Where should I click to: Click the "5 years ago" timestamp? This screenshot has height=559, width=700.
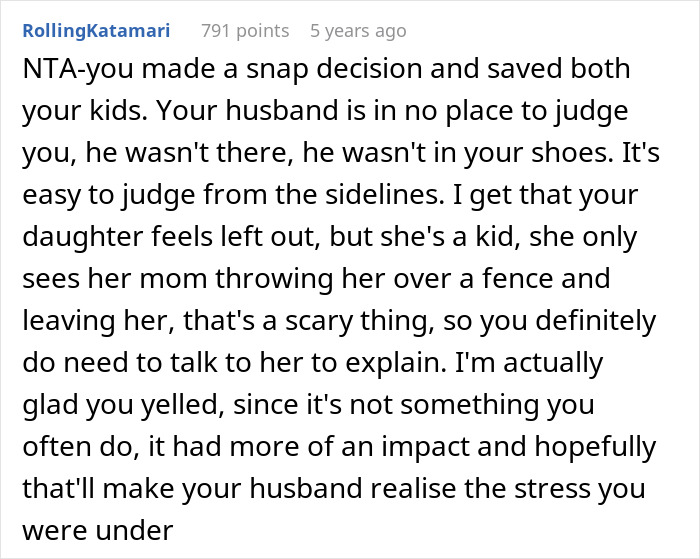coord(358,31)
